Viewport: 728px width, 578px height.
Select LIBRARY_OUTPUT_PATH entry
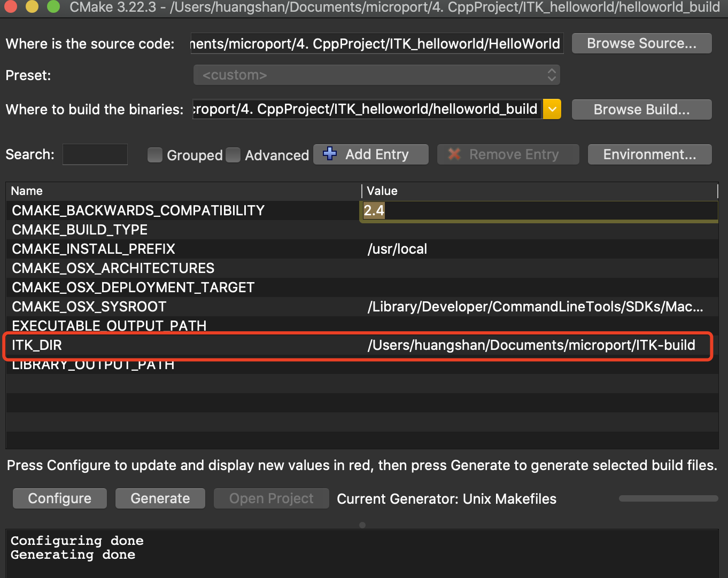(x=93, y=365)
